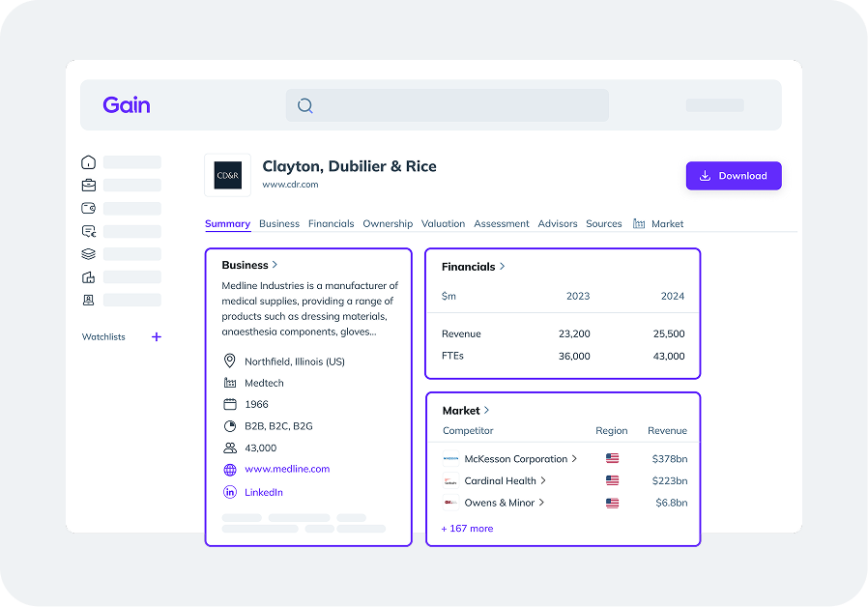Open the wallet icon in sidebar
The height and width of the screenshot is (607, 868).
click(x=89, y=208)
